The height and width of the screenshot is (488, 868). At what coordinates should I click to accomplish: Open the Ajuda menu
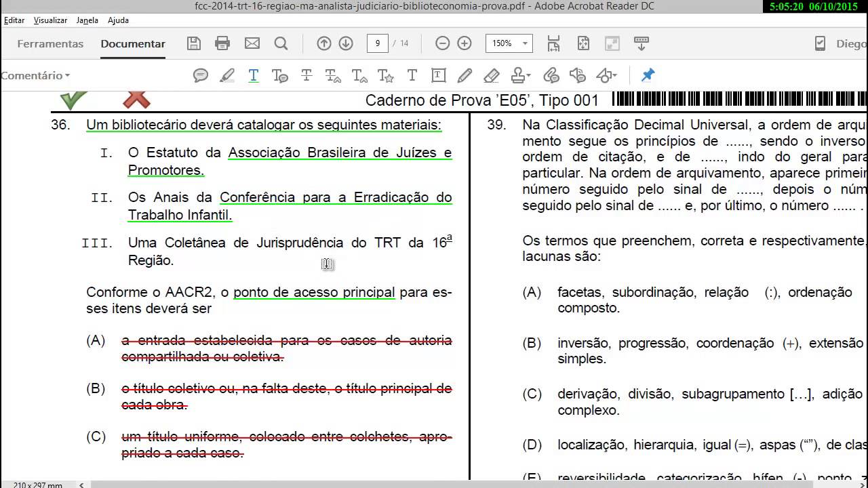point(118,20)
